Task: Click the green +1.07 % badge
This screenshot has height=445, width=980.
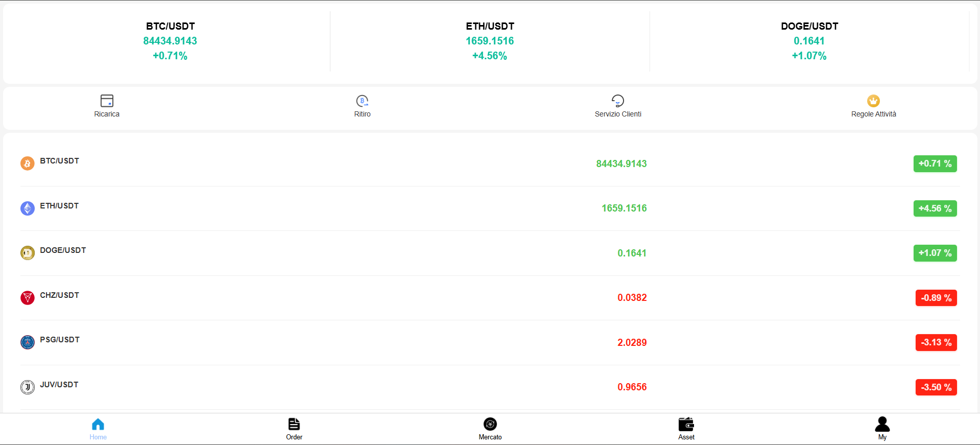Action: 935,253
